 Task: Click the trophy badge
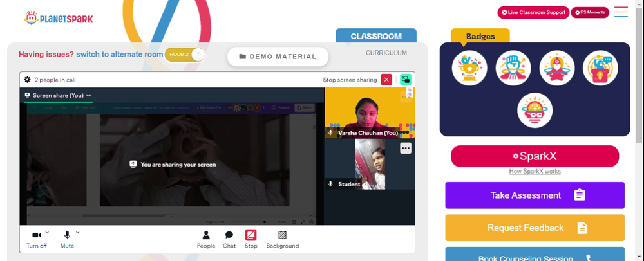click(469, 68)
